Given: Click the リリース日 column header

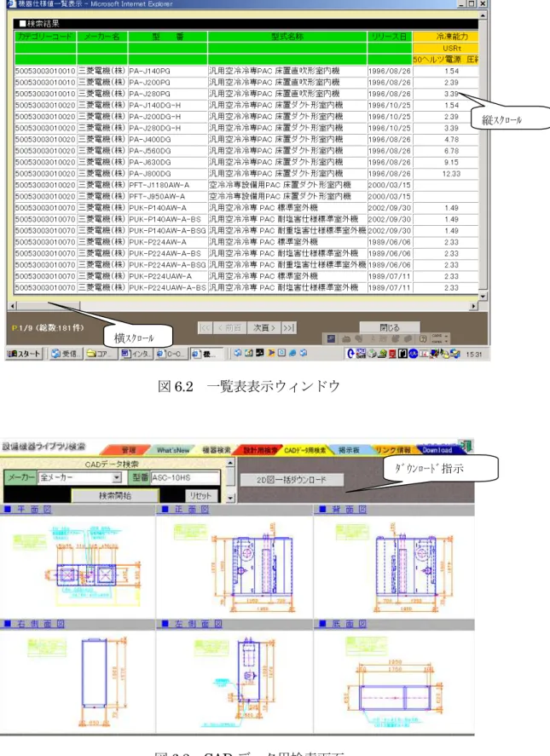Looking at the screenshot, I should point(390,37).
